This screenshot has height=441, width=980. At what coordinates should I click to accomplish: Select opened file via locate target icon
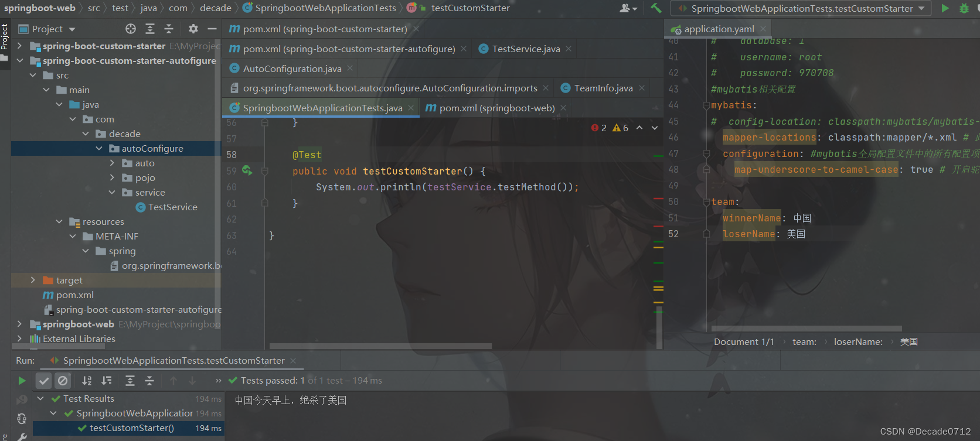pos(131,29)
